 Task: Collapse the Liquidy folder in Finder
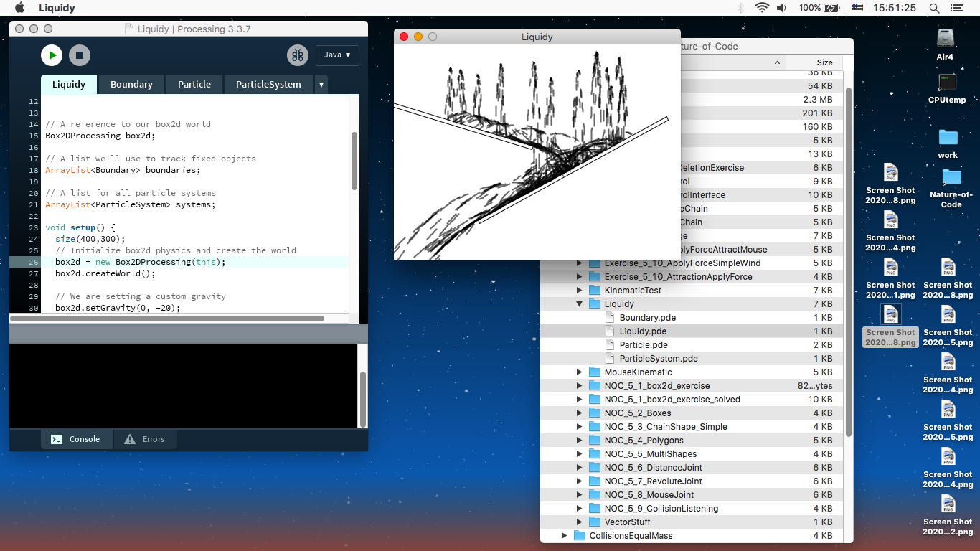point(580,304)
